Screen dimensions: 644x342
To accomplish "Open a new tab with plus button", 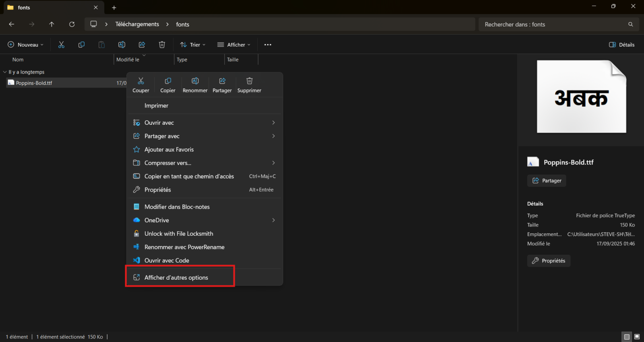I will tap(114, 8).
